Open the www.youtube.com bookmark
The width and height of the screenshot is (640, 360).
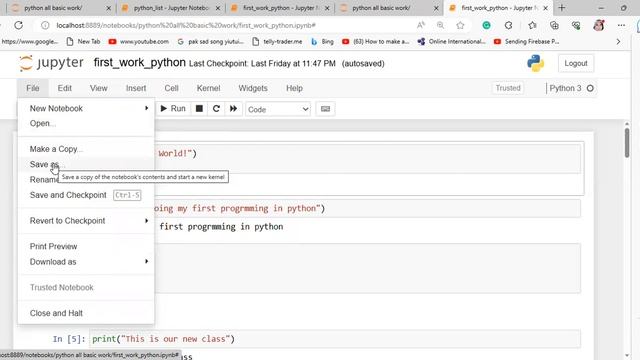tap(139, 41)
